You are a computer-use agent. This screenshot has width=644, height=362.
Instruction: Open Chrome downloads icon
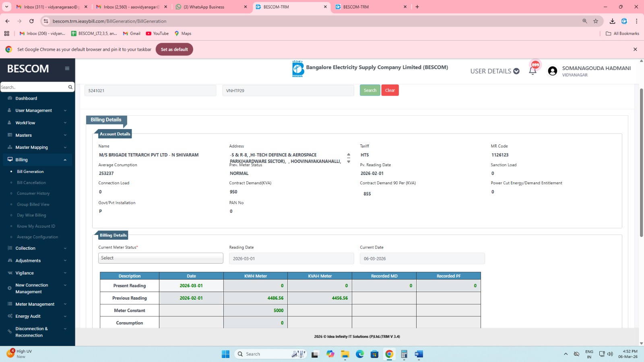click(x=612, y=21)
